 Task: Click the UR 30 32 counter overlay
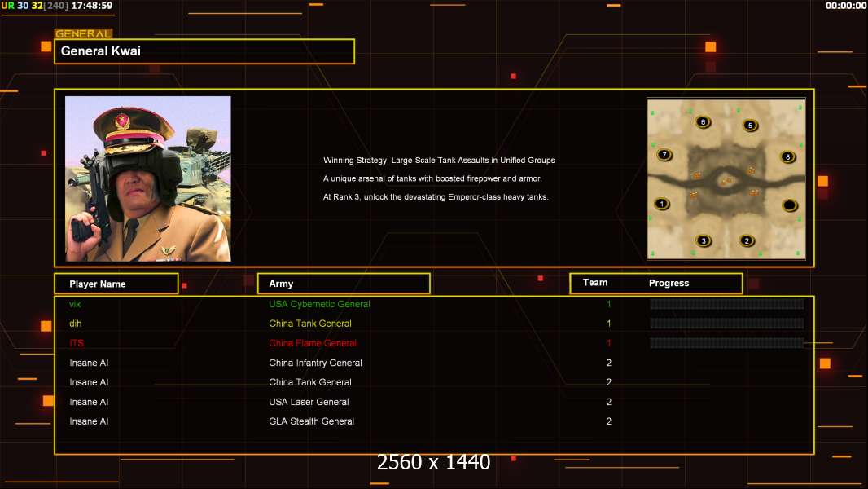click(x=35, y=6)
